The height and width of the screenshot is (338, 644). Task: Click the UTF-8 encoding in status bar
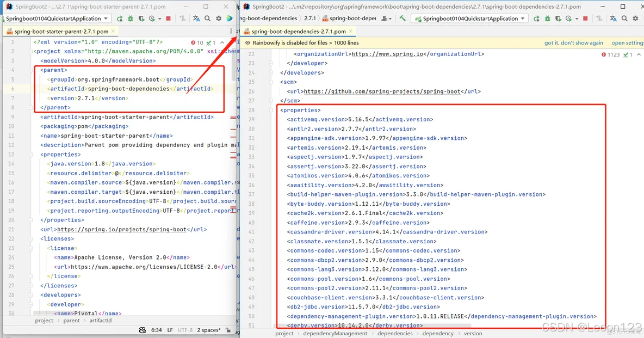pos(185,330)
